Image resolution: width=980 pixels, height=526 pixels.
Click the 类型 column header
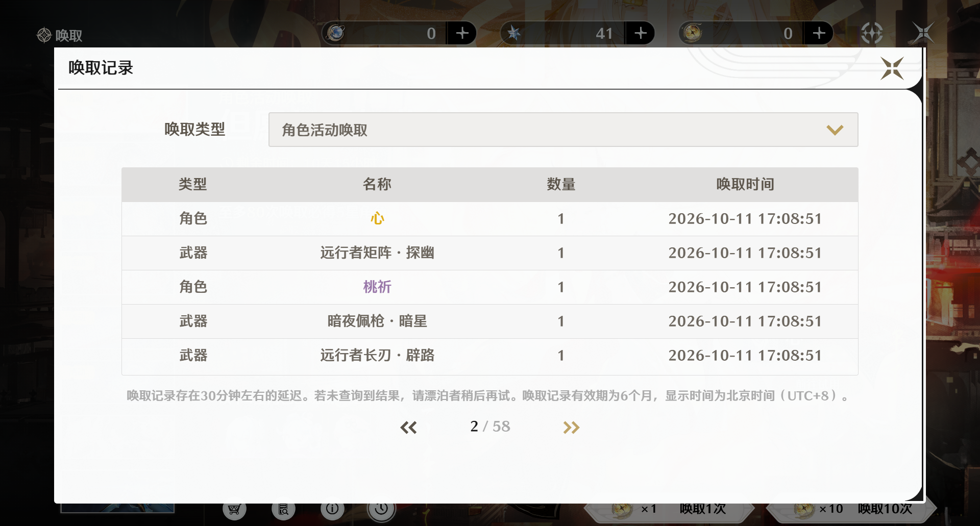coord(193,184)
